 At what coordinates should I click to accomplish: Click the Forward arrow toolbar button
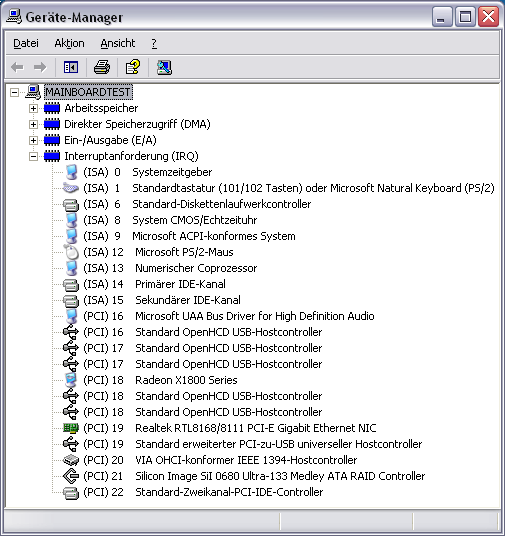pyautogui.click(x=40, y=67)
